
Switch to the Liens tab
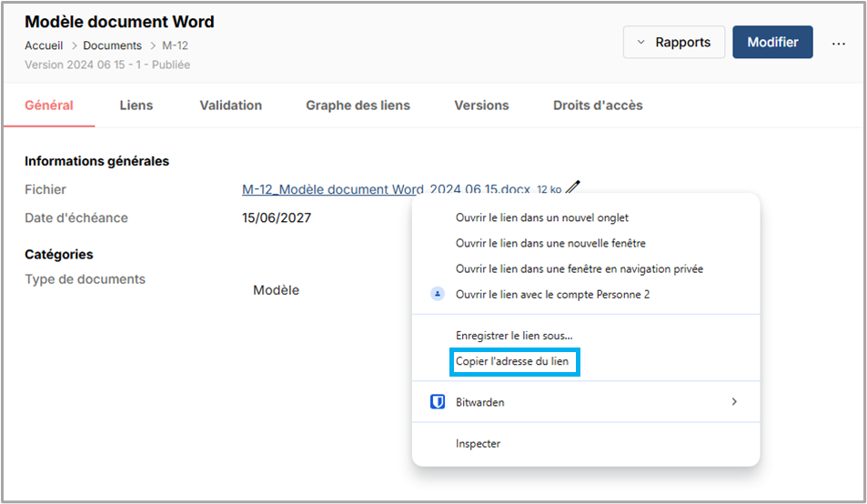point(136,106)
